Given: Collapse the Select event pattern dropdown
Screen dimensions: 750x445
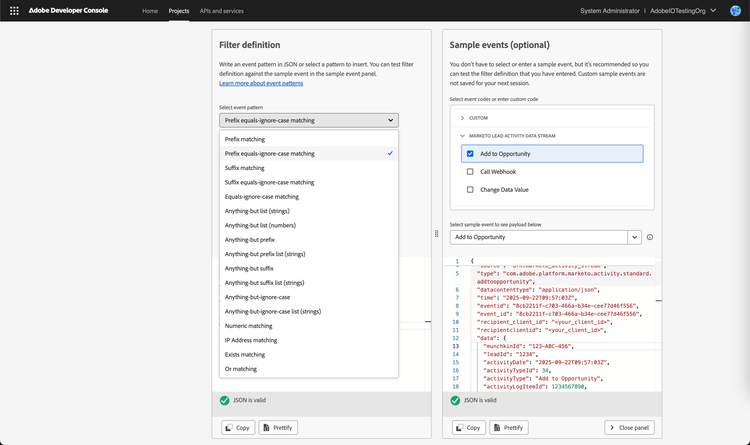Looking at the screenshot, I should tap(308, 120).
